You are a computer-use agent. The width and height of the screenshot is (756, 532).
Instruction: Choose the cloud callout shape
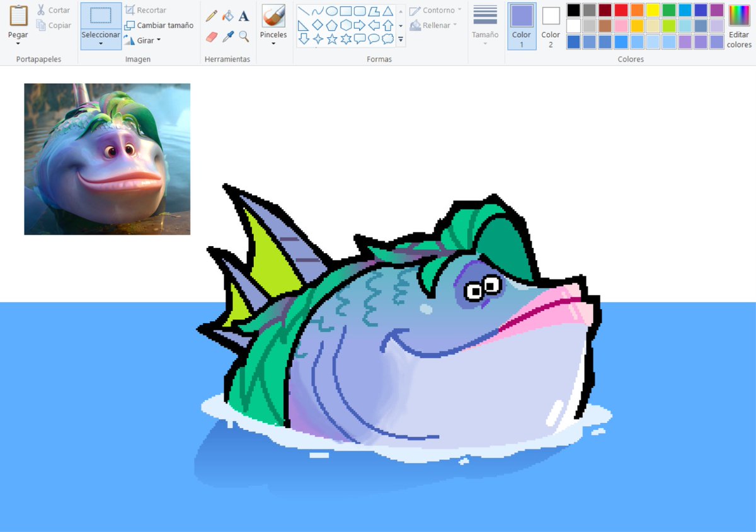388,39
